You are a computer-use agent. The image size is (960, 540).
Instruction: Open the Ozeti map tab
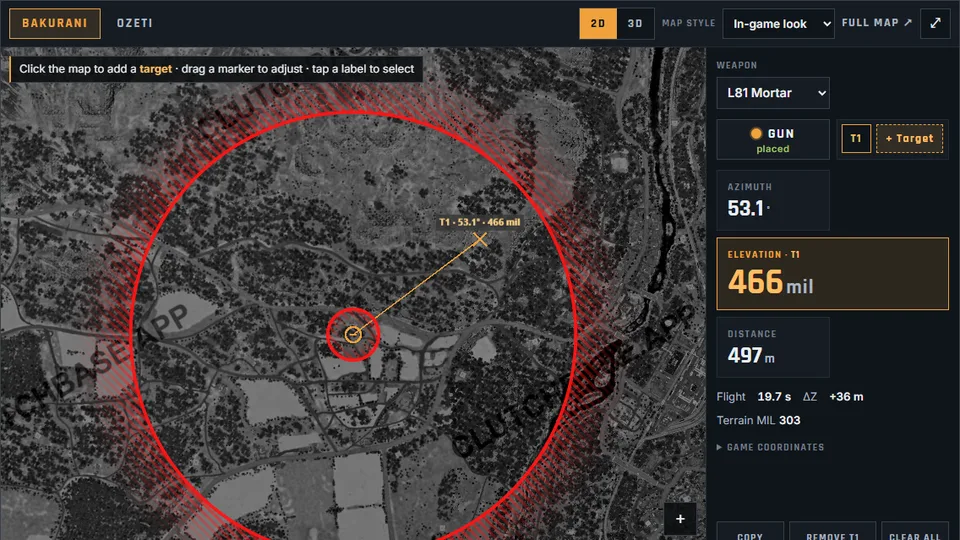click(x=135, y=23)
